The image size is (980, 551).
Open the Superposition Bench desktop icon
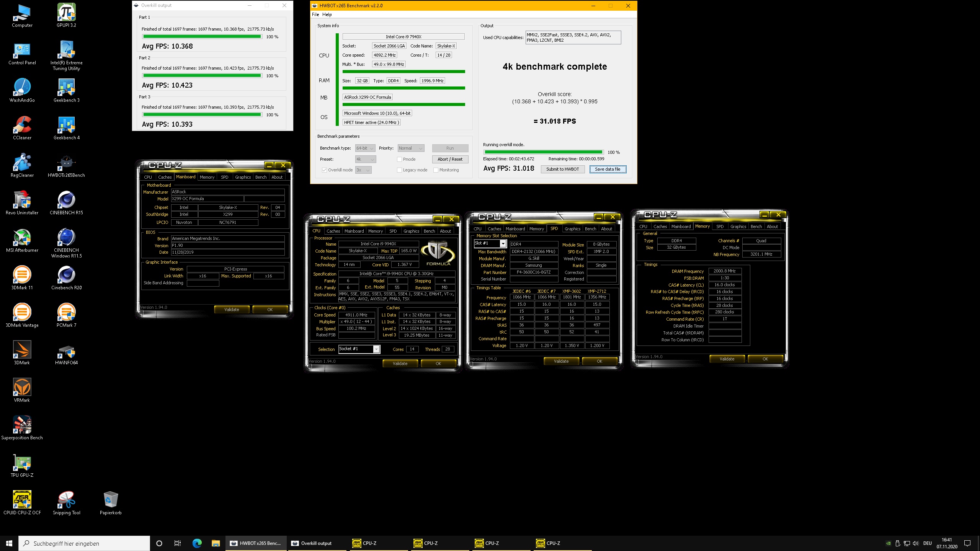[x=22, y=428]
